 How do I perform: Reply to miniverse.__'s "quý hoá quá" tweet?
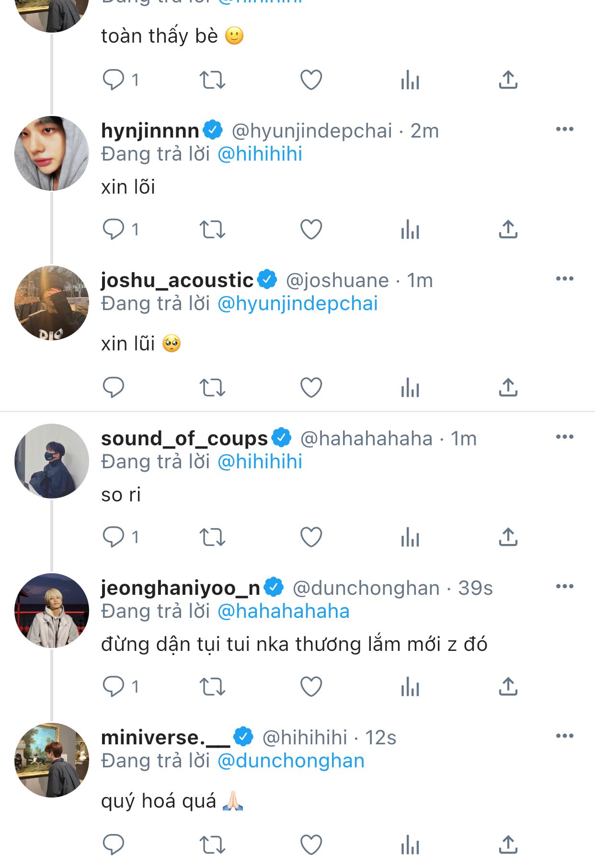pyautogui.click(x=114, y=845)
